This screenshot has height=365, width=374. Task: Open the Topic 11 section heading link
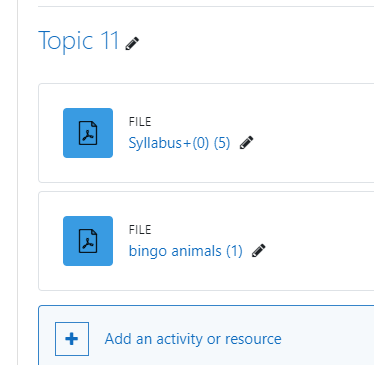pos(79,41)
